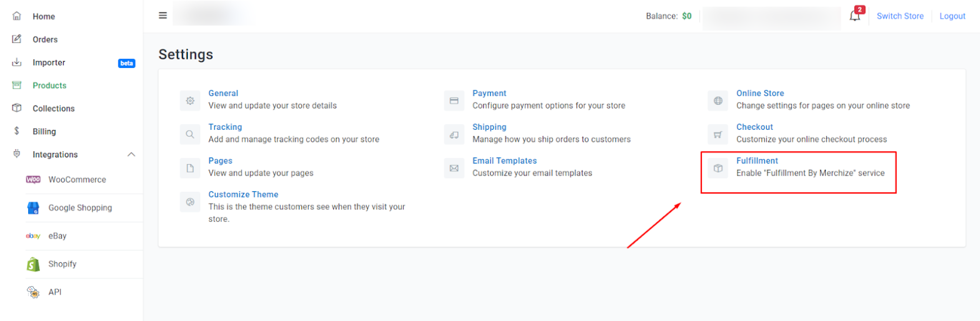The height and width of the screenshot is (321, 980).
Task: Click the box icon beside Fulfillment
Action: 718,168
